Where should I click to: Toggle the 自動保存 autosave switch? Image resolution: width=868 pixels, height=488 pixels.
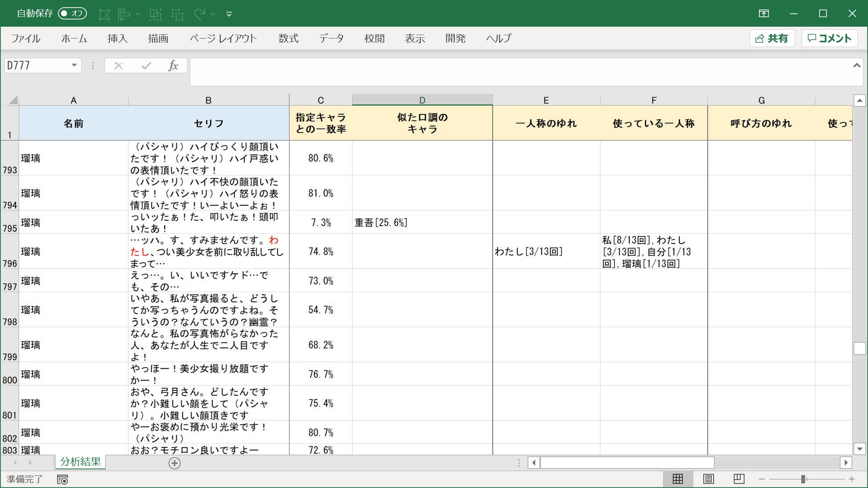72,13
